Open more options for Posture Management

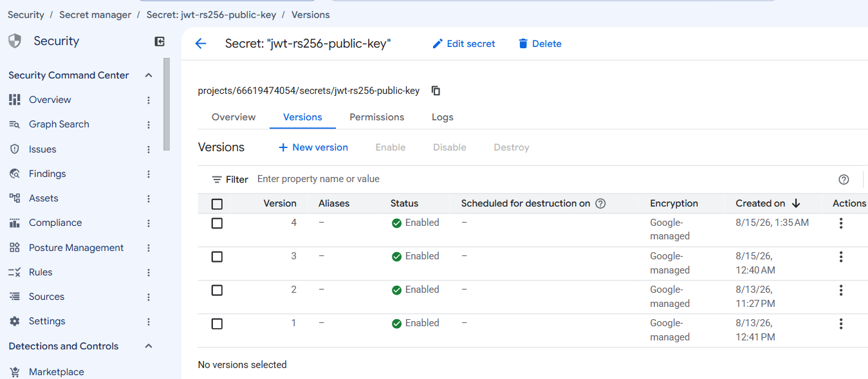click(149, 248)
